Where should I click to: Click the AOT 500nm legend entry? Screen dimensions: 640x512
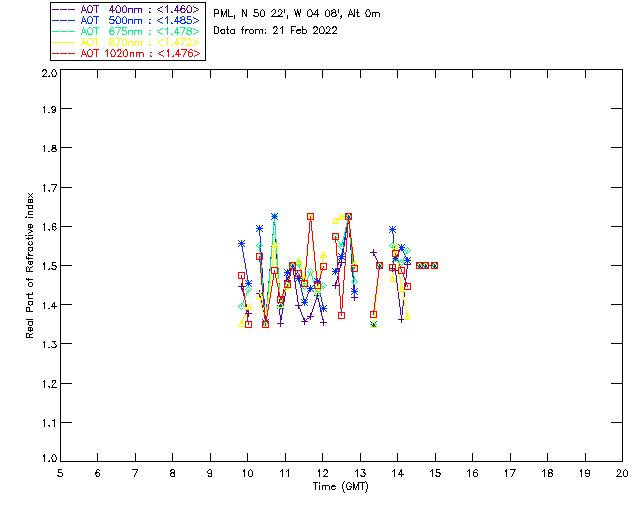(x=126, y=20)
